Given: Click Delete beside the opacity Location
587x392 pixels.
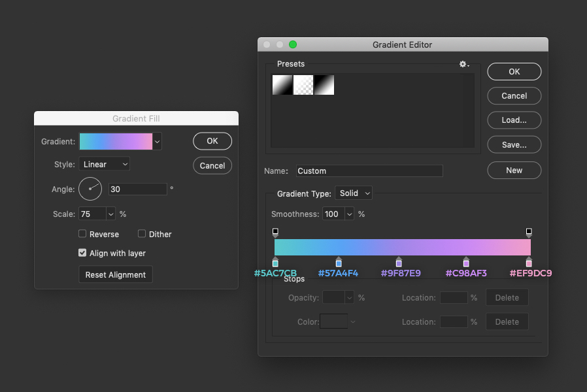Looking at the screenshot, I should click(507, 298).
